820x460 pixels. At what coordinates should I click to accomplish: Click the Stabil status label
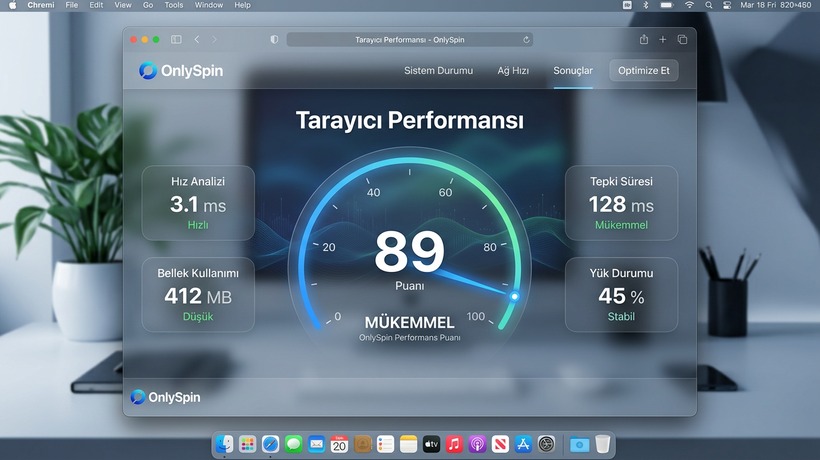click(621, 317)
